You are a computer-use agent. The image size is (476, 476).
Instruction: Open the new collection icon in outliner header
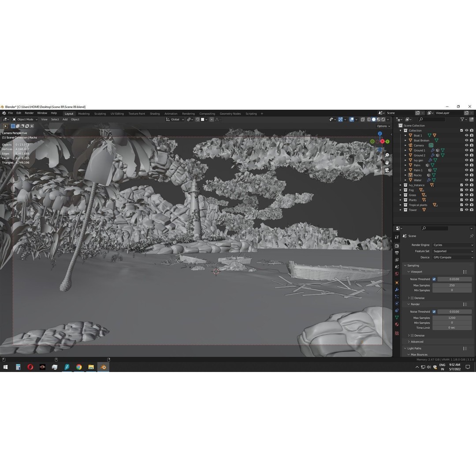click(472, 119)
